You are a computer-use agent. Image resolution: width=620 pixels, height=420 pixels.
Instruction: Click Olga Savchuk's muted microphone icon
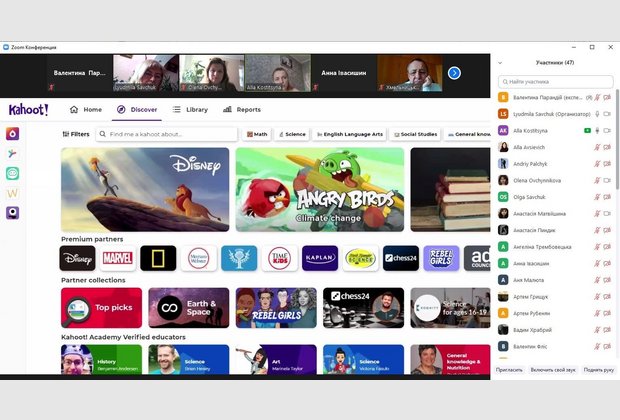pos(597,197)
